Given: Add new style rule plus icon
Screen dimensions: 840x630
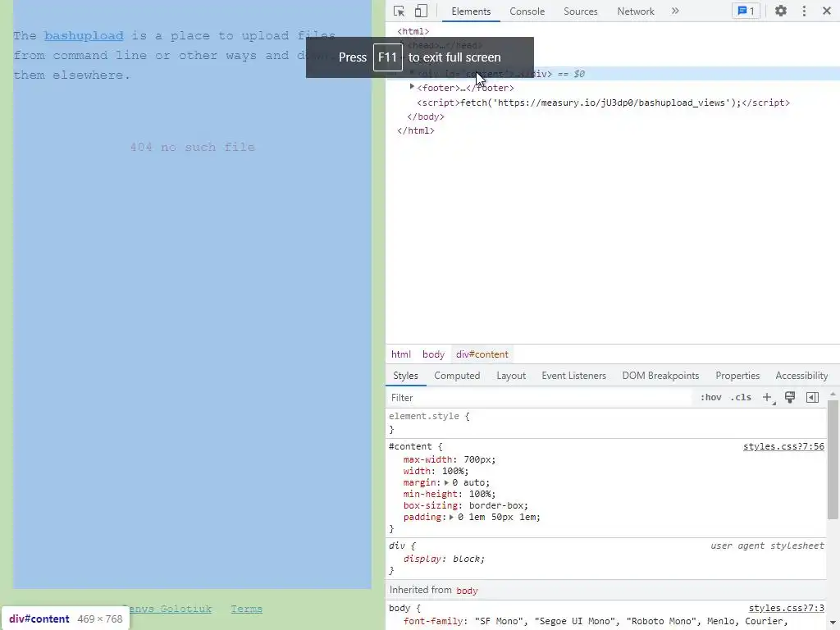Looking at the screenshot, I should click(768, 398).
